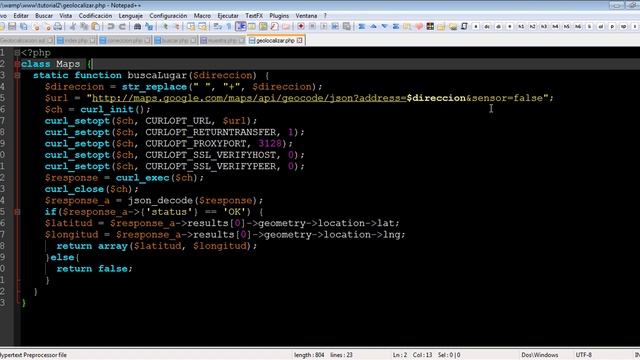
Task: Place cursor on 'curl_close($ch);' line
Action: (91, 189)
